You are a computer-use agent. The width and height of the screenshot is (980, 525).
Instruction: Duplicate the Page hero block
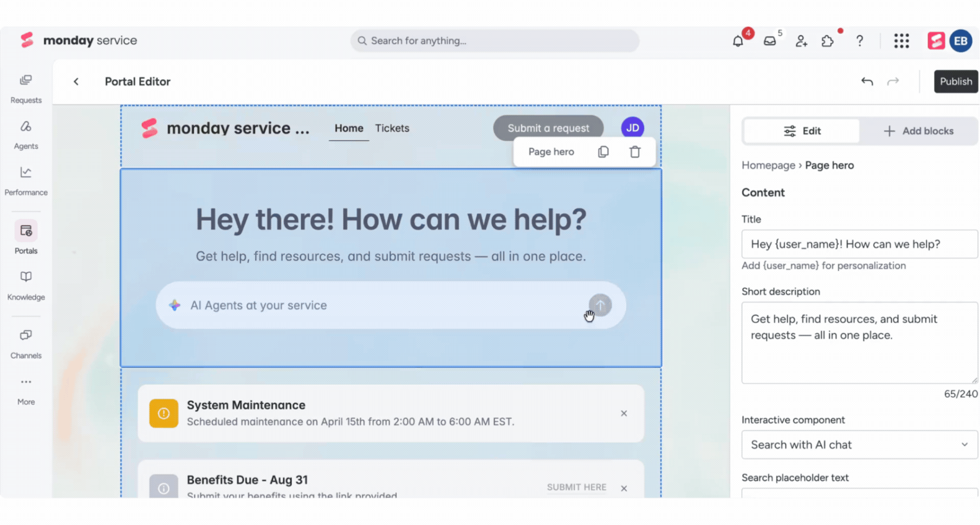tap(603, 152)
